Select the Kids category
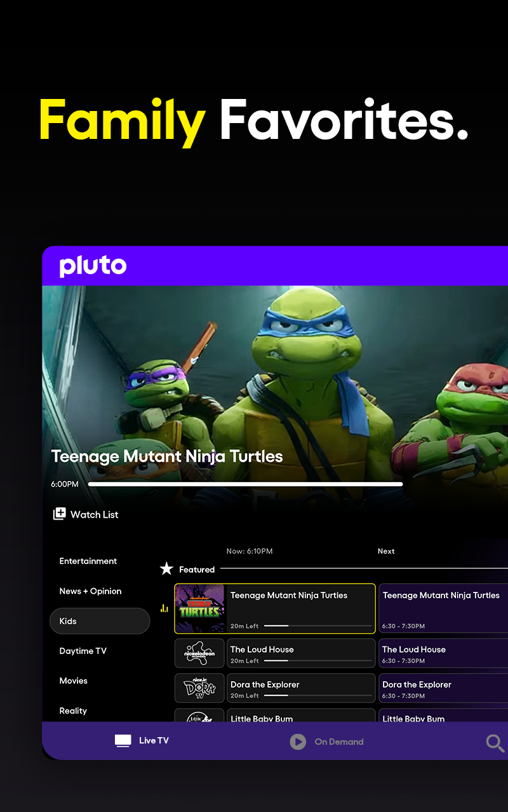 coord(100,621)
